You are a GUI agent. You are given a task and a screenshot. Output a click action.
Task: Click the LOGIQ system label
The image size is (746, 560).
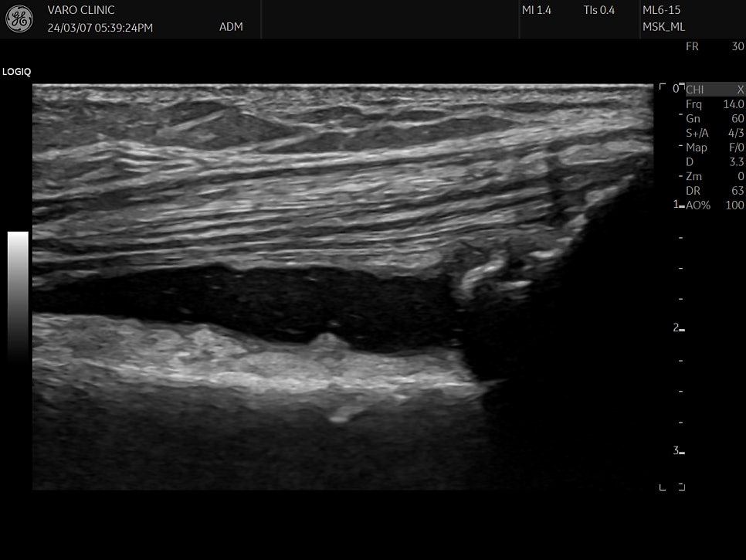coord(17,72)
